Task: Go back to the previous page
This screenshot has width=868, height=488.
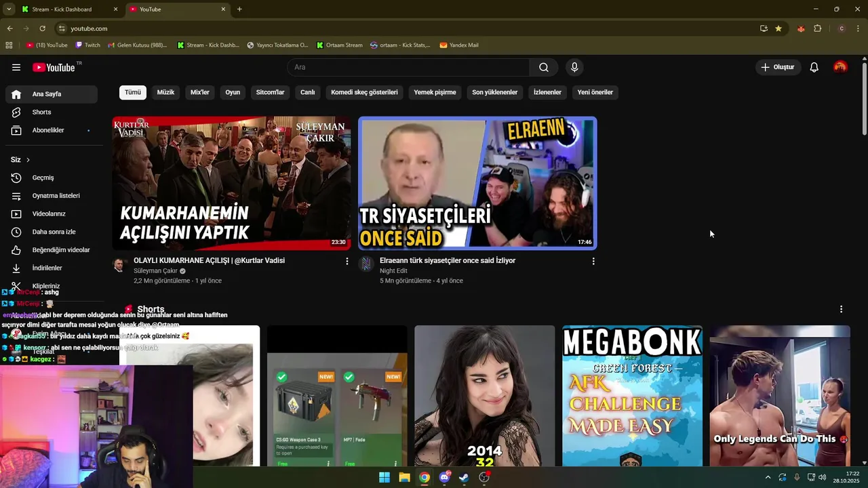Action: tap(9, 28)
